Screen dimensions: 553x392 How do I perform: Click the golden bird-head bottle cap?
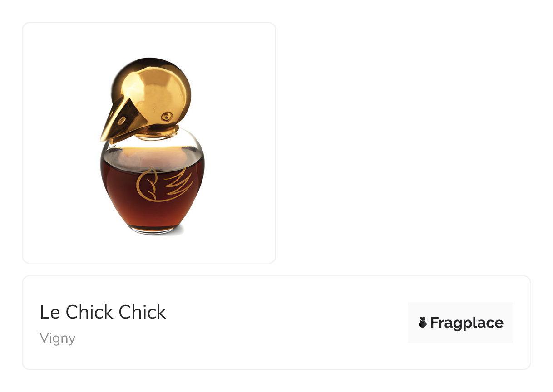click(x=146, y=98)
